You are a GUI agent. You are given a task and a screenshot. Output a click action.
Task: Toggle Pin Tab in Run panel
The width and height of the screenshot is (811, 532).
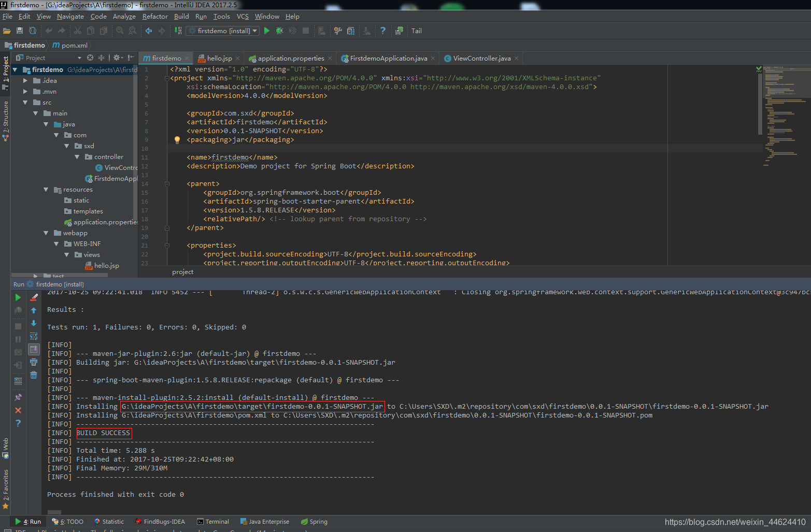click(x=18, y=397)
